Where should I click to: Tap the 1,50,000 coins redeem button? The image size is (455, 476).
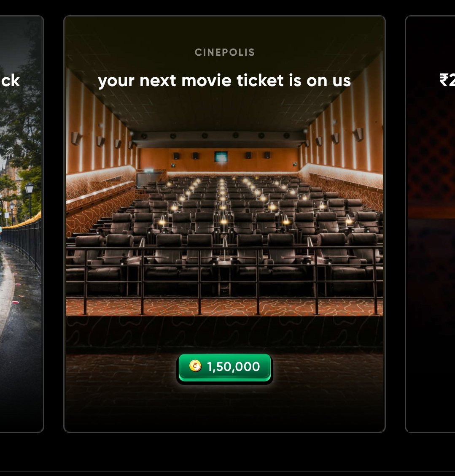click(224, 368)
